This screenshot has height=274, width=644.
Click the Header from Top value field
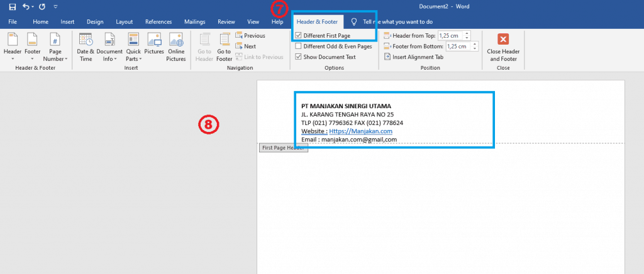click(x=450, y=36)
